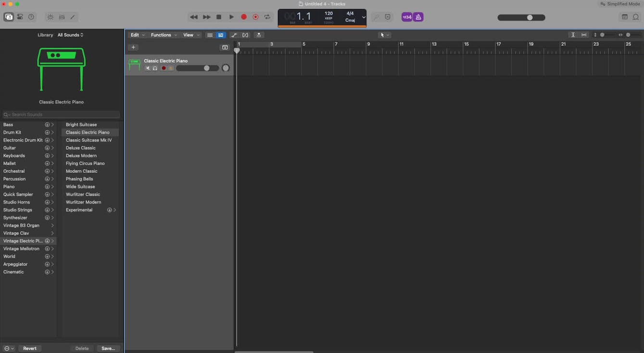Toggle the Library panel button
This screenshot has width=644, height=353.
[9, 17]
